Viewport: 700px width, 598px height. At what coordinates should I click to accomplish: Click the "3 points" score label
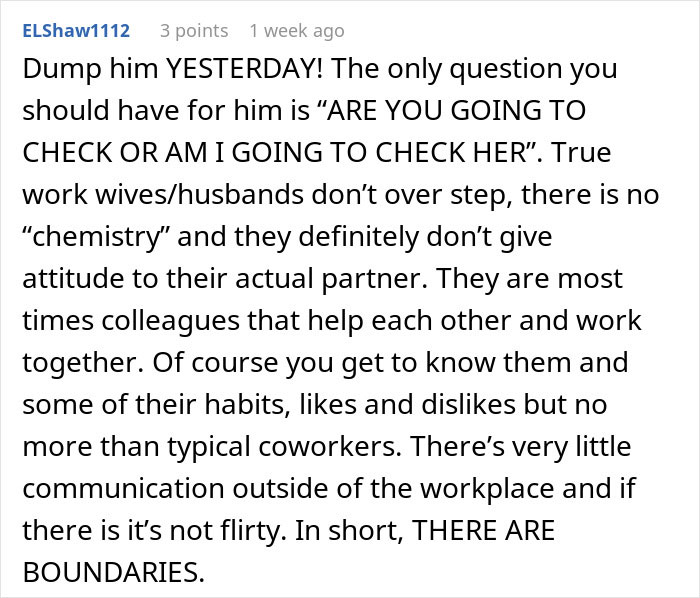tap(194, 31)
